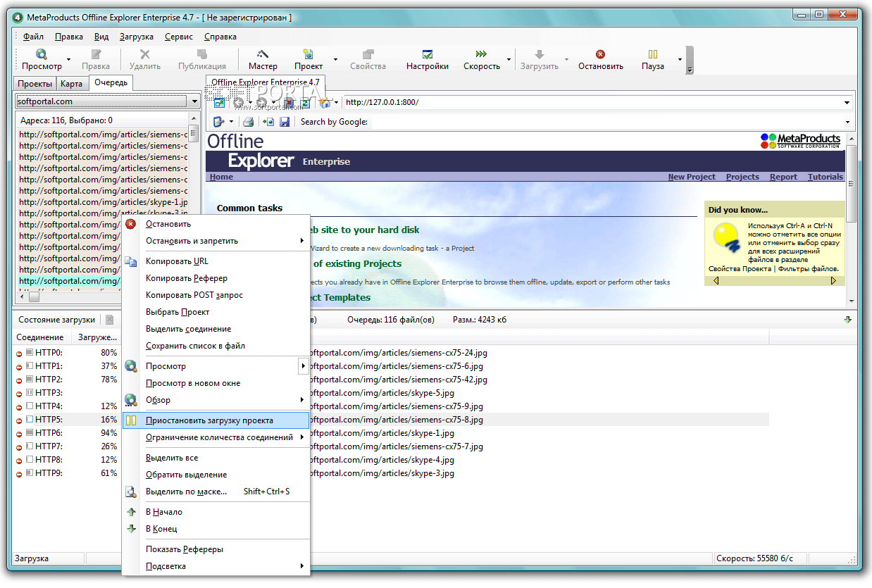Click the red stop icon for HTTP6
Image resolution: width=872 pixels, height=588 pixels.
[19, 434]
